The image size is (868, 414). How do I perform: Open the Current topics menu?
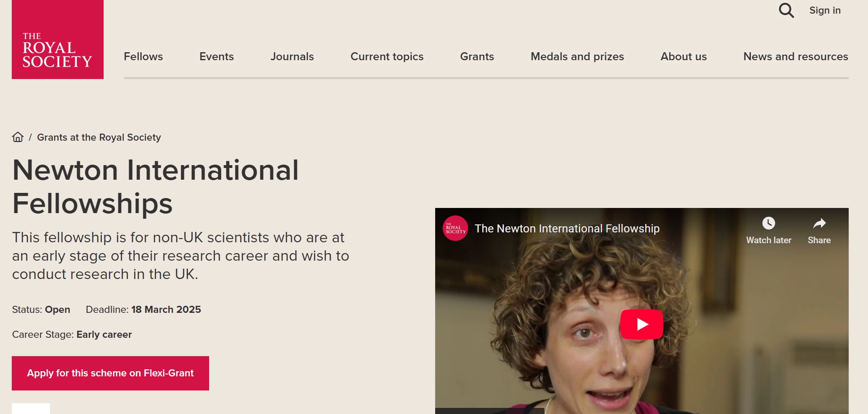[x=387, y=56]
